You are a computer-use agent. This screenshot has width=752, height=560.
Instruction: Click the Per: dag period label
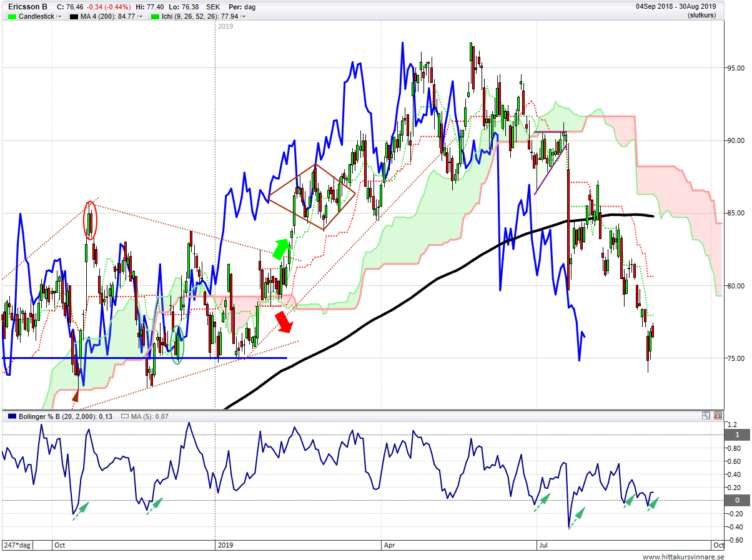tap(243, 6)
